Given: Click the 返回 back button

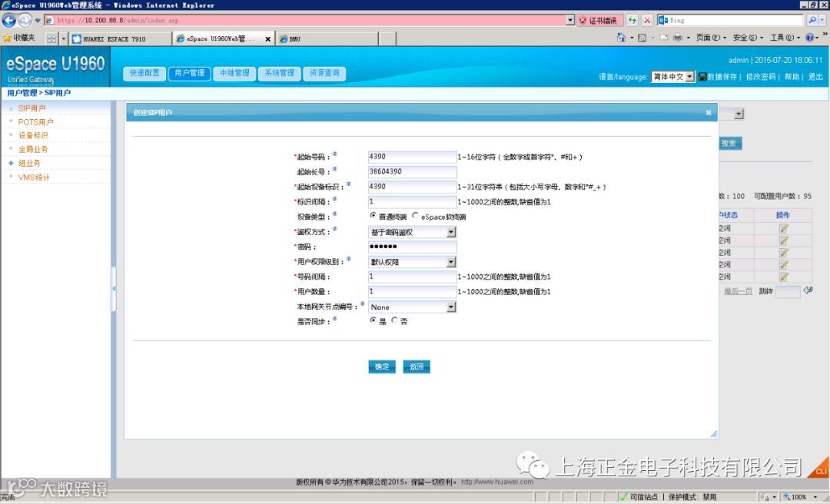Looking at the screenshot, I should [x=416, y=367].
